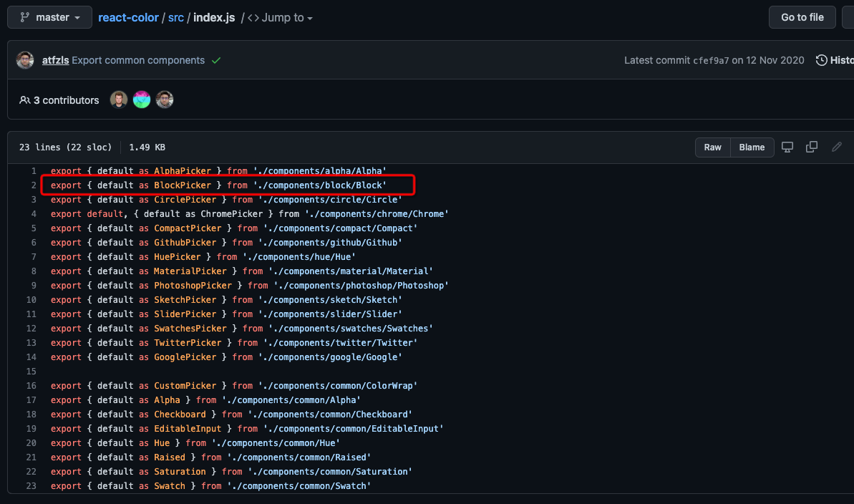Image resolution: width=854 pixels, height=504 pixels.
Task: Select line number 1
Action: 34,171
